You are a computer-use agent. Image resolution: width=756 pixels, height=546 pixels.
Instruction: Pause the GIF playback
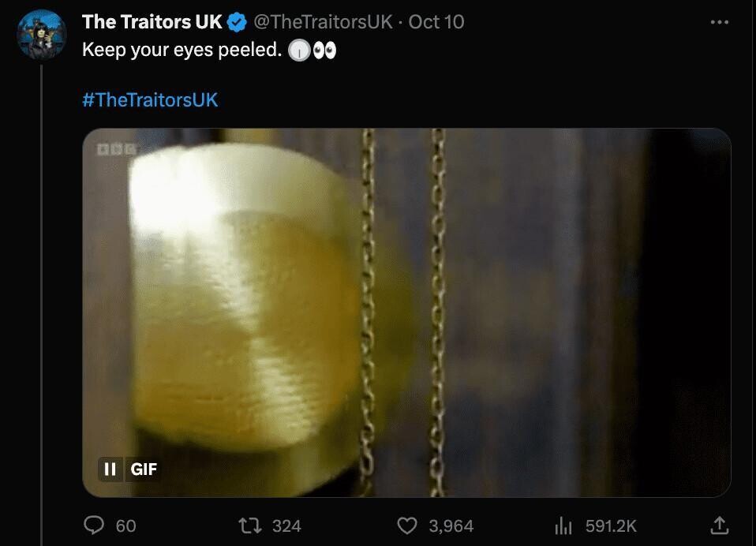point(110,469)
